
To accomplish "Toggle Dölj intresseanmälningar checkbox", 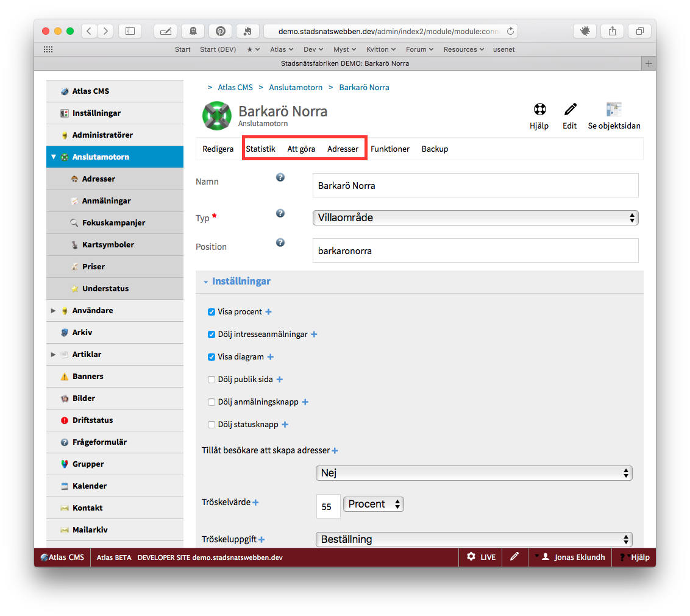I will pos(212,335).
